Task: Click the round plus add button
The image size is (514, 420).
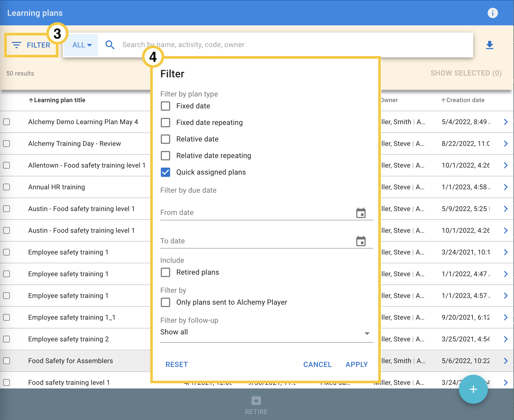Action: click(x=473, y=389)
